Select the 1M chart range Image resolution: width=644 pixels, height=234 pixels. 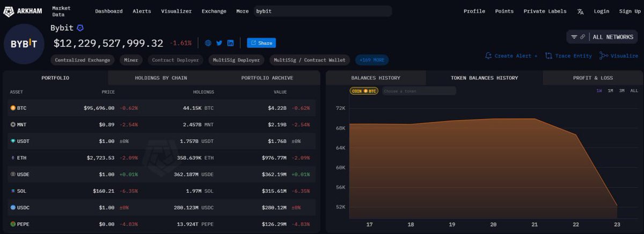[610, 91]
